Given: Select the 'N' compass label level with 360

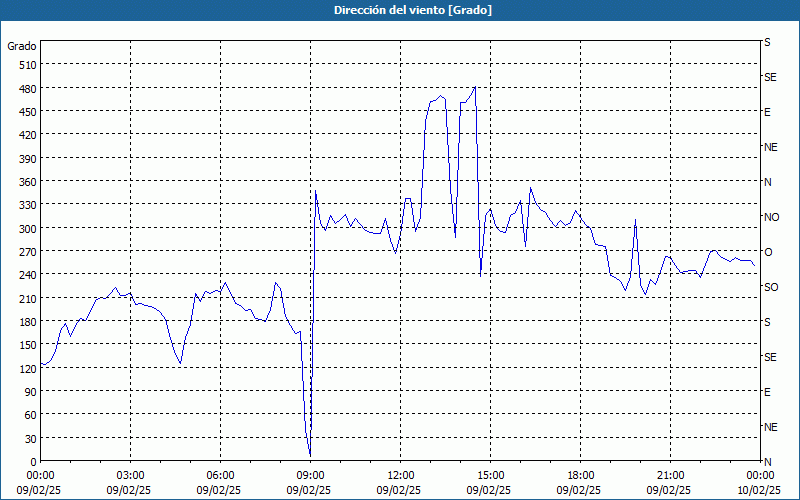Looking at the screenshot, I should 767,182.
